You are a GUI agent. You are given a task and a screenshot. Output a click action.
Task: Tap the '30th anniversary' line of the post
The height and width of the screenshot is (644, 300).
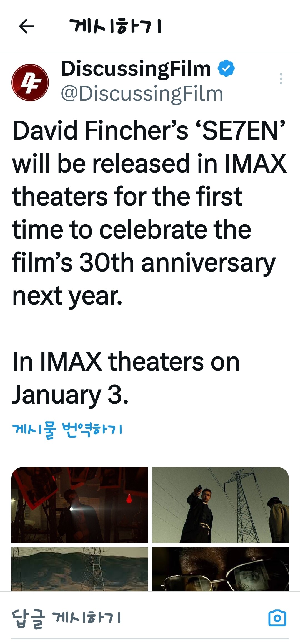pos(144,263)
